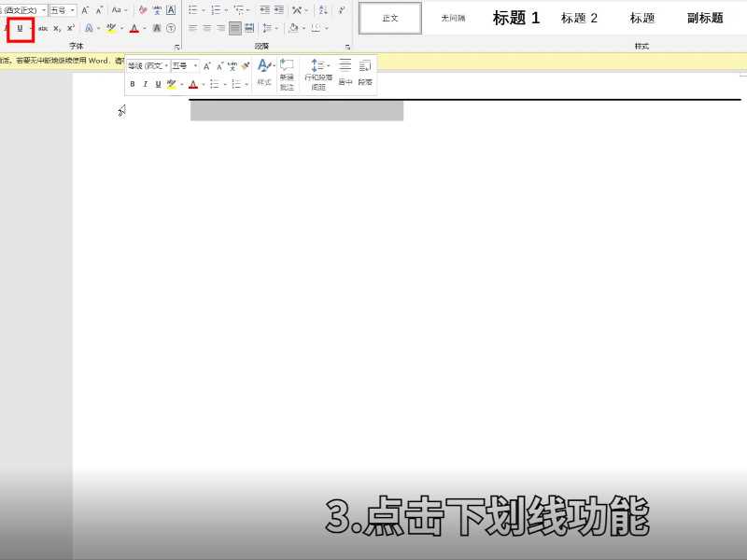This screenshot has width=747, height=560.
Task: Apply the 标题 1 heading style
Action: click(516, 17)
